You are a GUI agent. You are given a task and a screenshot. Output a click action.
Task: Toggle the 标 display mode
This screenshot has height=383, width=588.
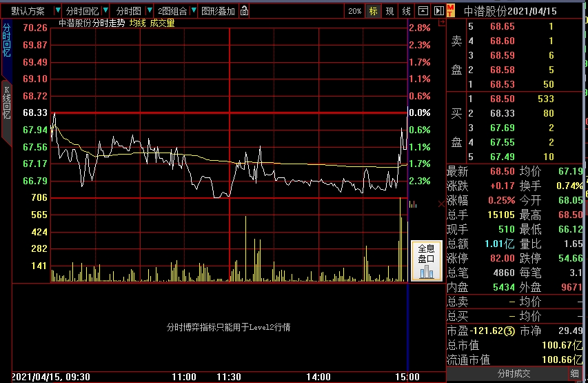click(373, 11)
